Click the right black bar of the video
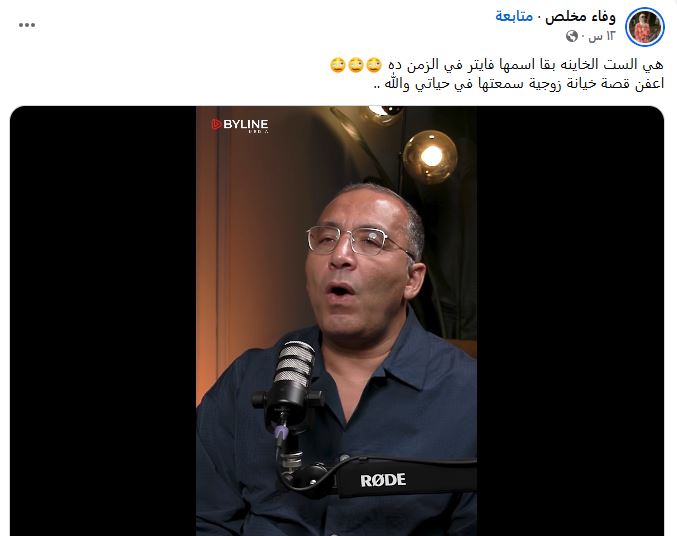This screenshot has height=536, width=677. click(x=570, y=321)
